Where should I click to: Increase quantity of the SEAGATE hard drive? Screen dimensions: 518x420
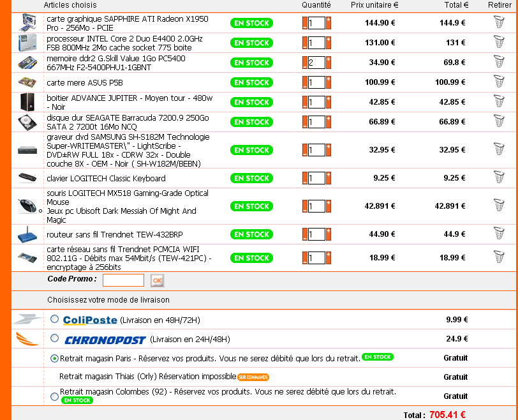coord(329,123)
